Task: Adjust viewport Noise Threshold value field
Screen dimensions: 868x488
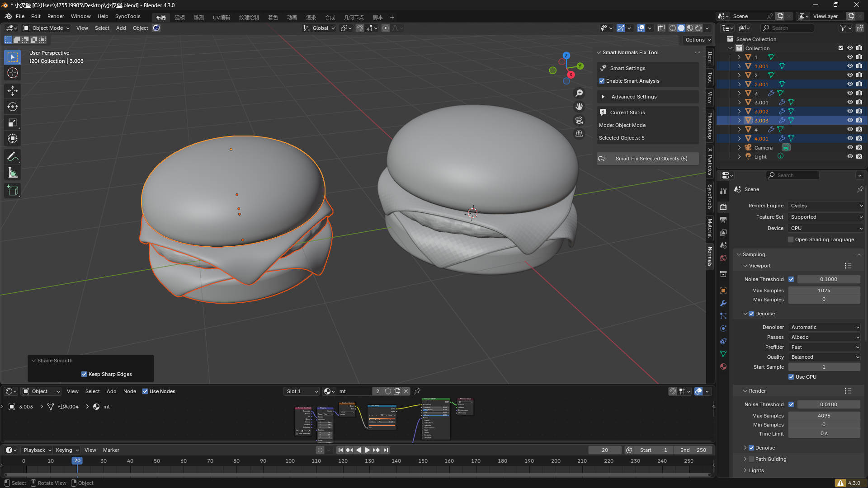Action: [x=828, y=279]
